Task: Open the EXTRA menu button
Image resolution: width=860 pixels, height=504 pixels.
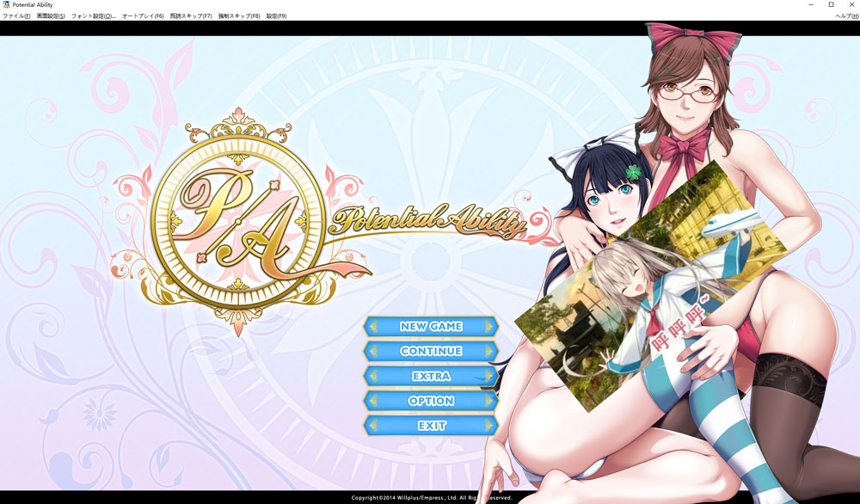Action: click(x=431, y=376)
